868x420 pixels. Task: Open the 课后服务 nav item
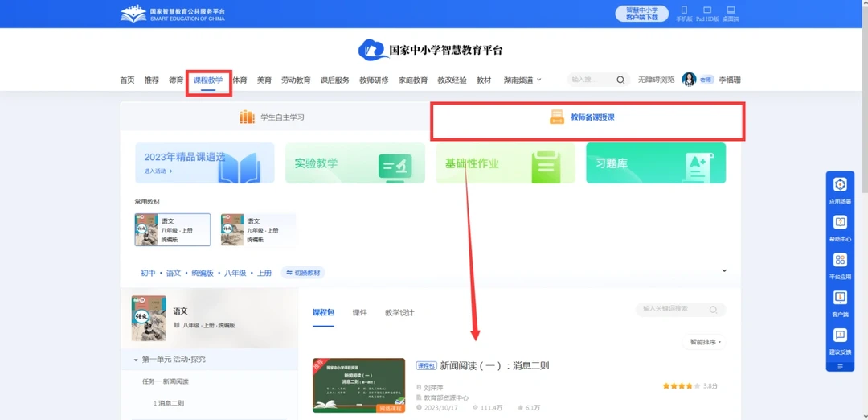click(335, 80)
